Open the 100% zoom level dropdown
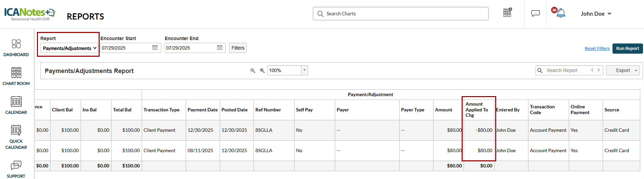 tap(304, 70)
